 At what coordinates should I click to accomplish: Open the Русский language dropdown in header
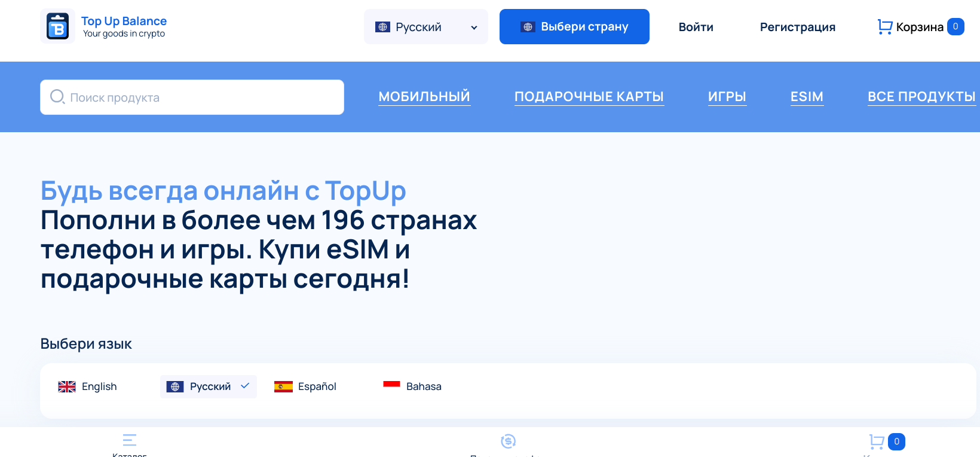click(425, 27)
